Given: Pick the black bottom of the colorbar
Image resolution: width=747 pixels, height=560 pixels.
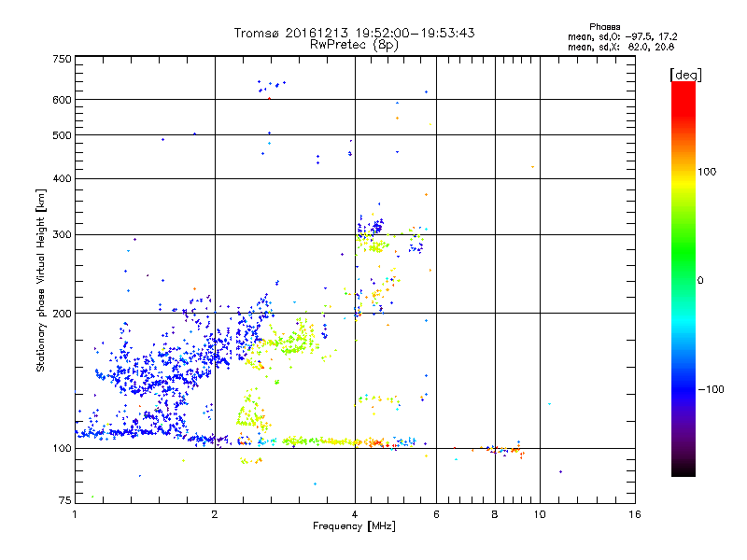Looking at the screenshot, I should tap(684, 471).
